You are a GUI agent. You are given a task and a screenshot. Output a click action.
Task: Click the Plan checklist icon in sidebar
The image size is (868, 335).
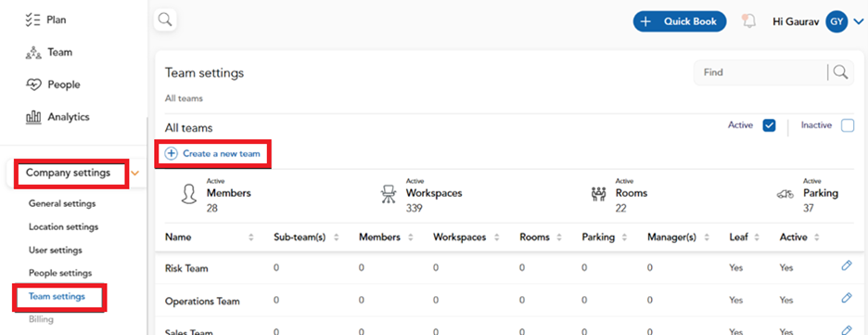tap(33, 19)
